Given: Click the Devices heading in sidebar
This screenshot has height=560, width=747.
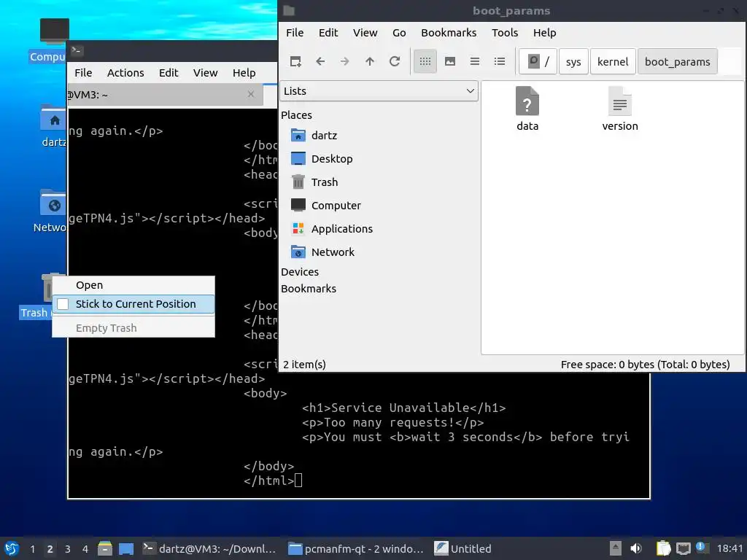Looking at the screenshot, I should (x=300, y=272).
